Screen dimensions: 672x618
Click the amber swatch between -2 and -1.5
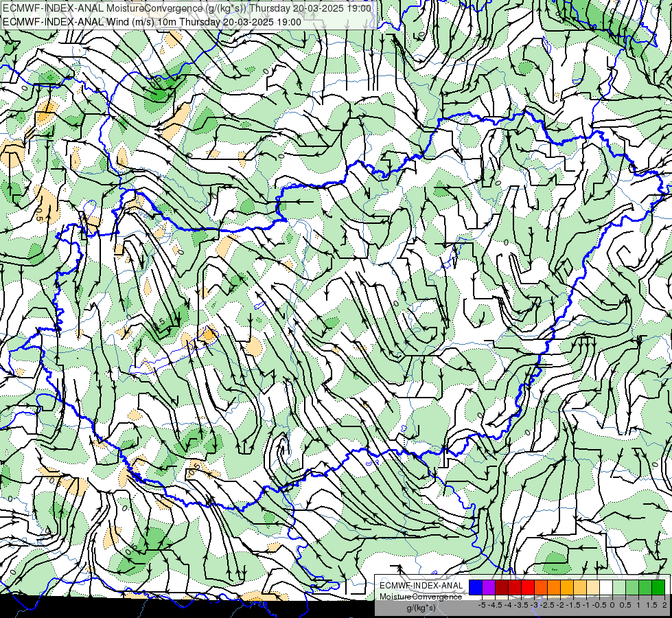pos(567,588)
